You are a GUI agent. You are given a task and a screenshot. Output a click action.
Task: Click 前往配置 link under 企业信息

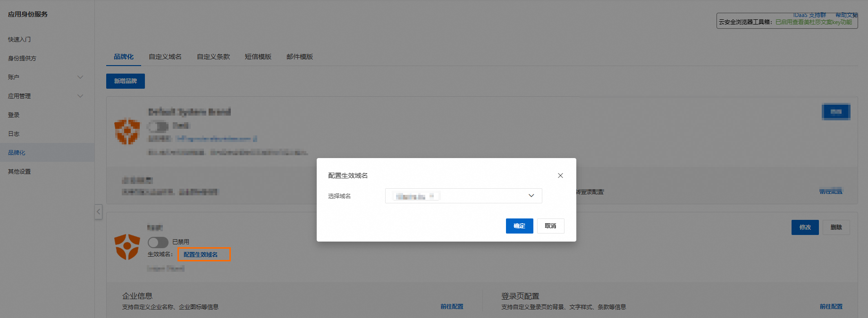click(452, 307)
